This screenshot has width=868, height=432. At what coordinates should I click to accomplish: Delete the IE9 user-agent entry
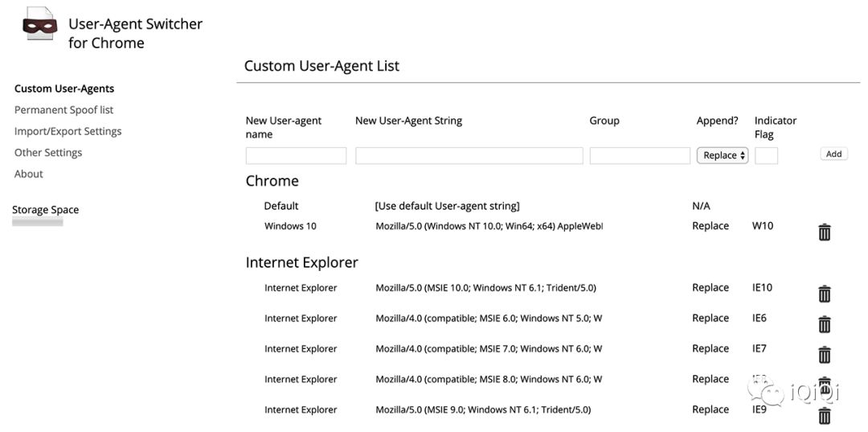click(x=825, y=415)
